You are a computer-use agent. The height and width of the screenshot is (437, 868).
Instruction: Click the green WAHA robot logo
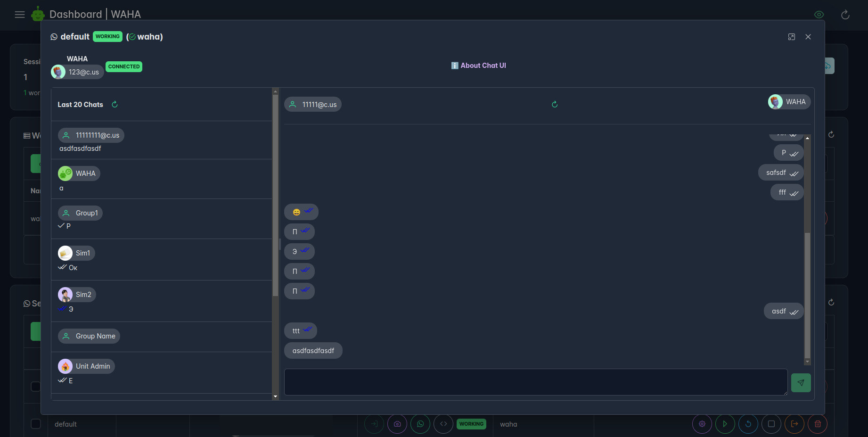38,14
